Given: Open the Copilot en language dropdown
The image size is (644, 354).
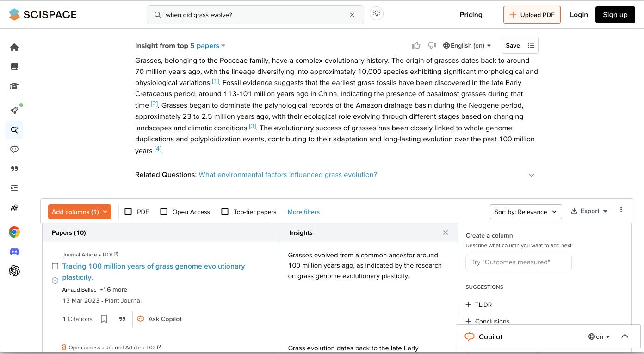Looking at the screenshot, I should click(599, 336).
